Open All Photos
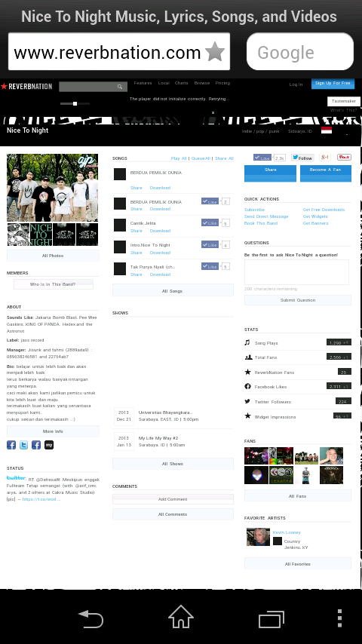The image size is (362, 644). coord(53,256)
